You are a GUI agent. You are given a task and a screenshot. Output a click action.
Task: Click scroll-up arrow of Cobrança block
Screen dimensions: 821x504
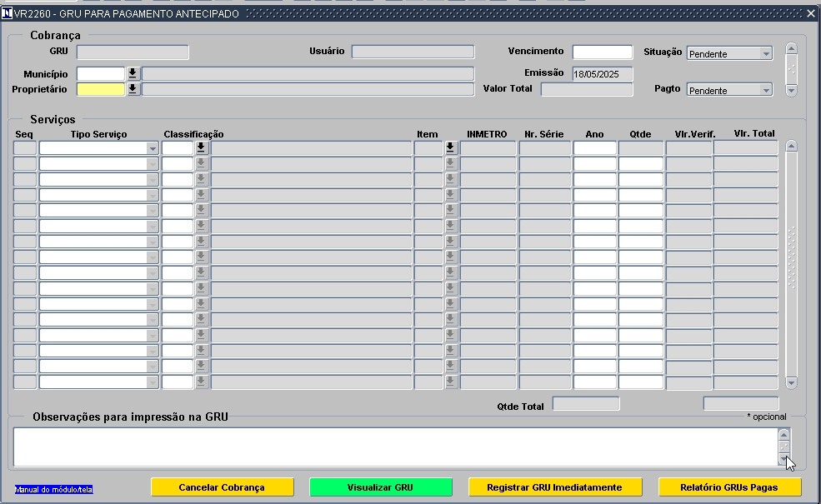[x=791, y=49]
